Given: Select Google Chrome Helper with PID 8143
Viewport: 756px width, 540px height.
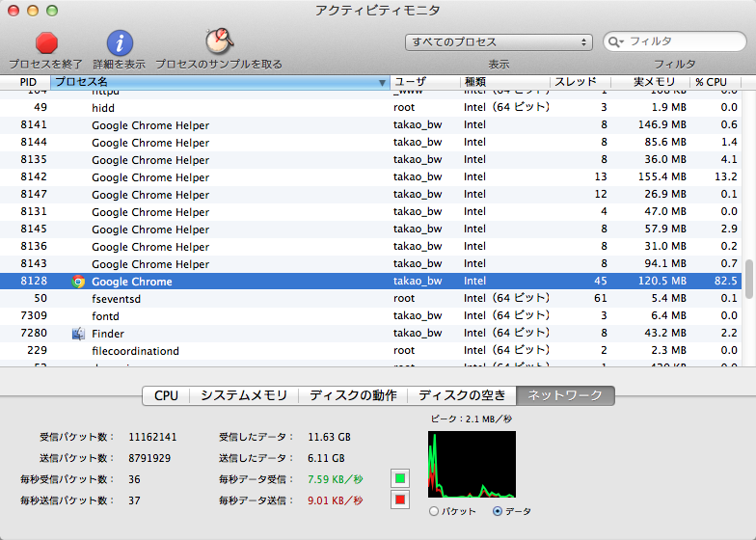Looking at the screenshot, I should [x=370, y=264].
